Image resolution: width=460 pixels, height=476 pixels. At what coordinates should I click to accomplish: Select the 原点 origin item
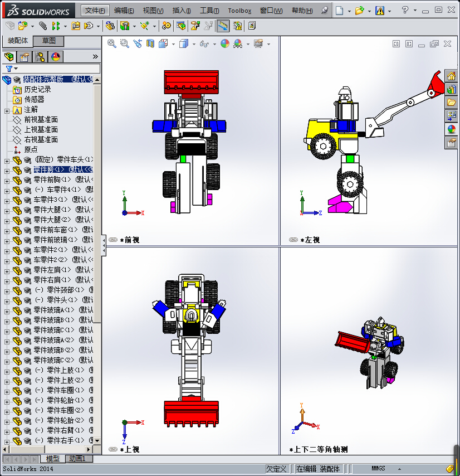point(31,149)
